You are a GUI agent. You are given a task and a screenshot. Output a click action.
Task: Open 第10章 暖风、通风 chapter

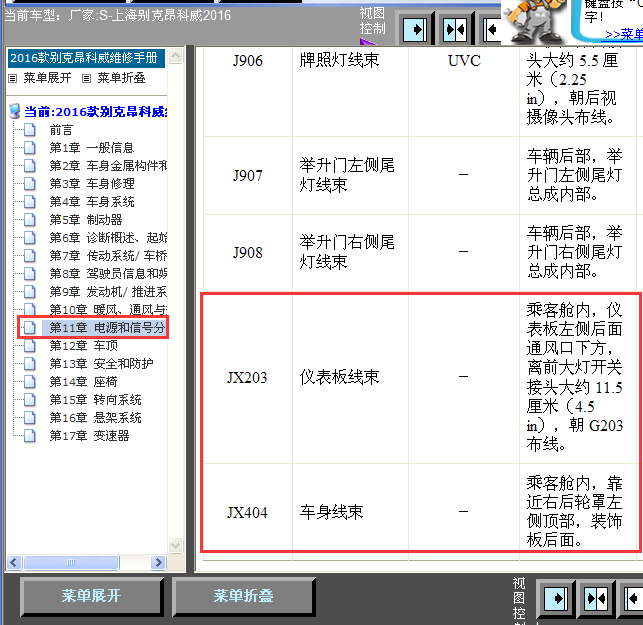click(x=108, y=310)
